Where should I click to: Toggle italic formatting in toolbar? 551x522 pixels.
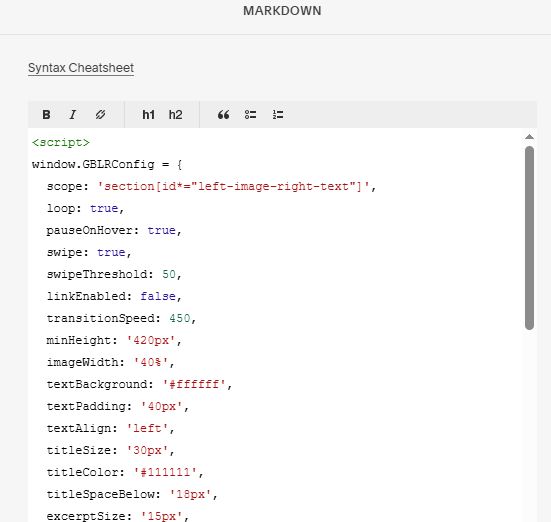(x=73, y=115)
